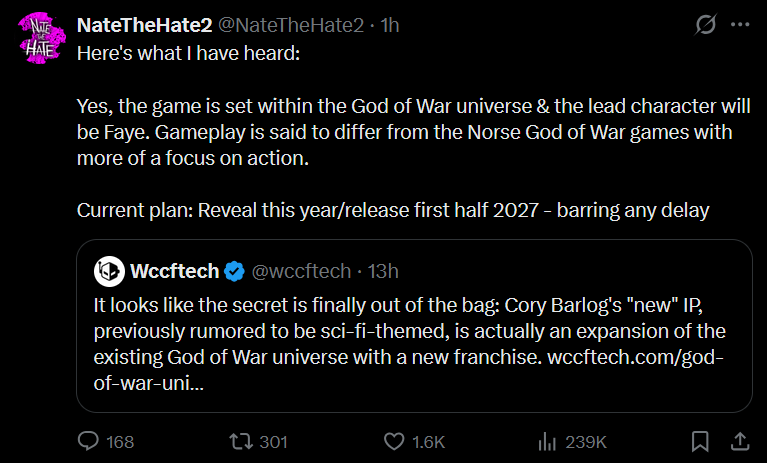
Task: Click the 13h quoted tweet timestamp
Action: click(x=383, y=271)
